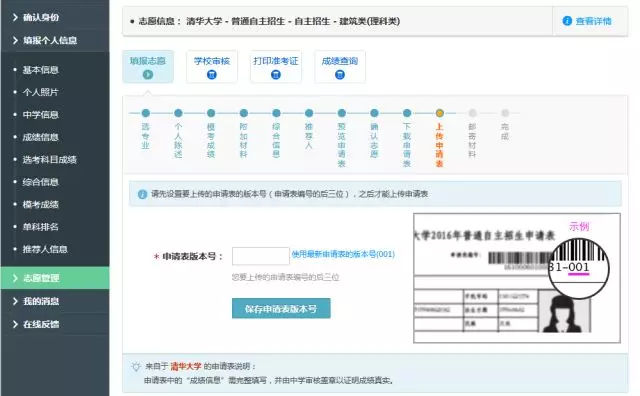Click the 综合信息 step dot

point(276,113)
